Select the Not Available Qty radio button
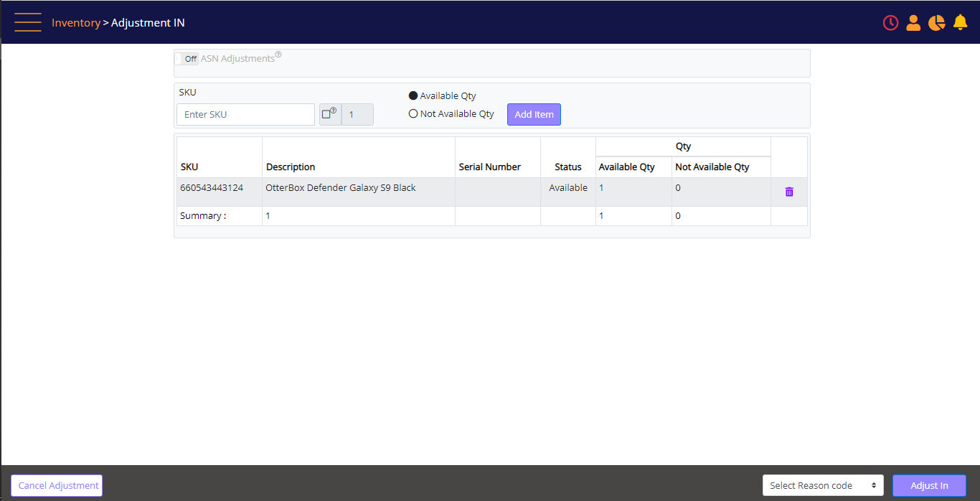Screen dimensions: 980x501 click(x=413, y=113)
